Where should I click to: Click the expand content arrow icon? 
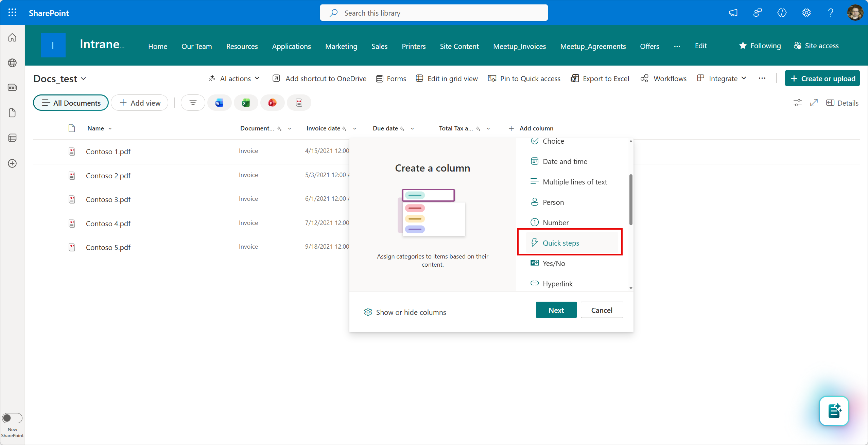tap(814, 103)
